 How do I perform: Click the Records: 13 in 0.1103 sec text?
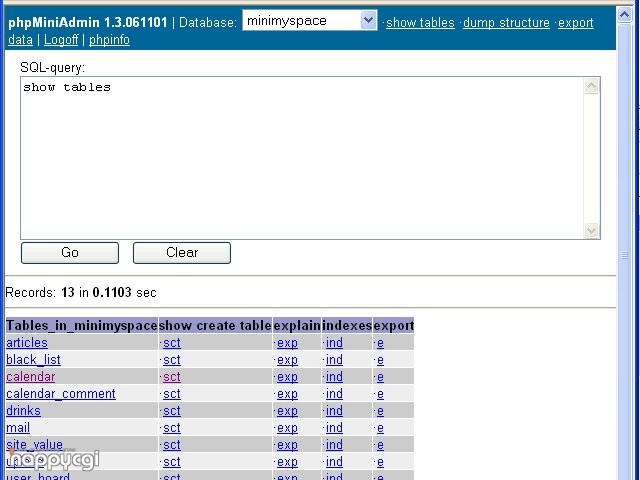81,292
